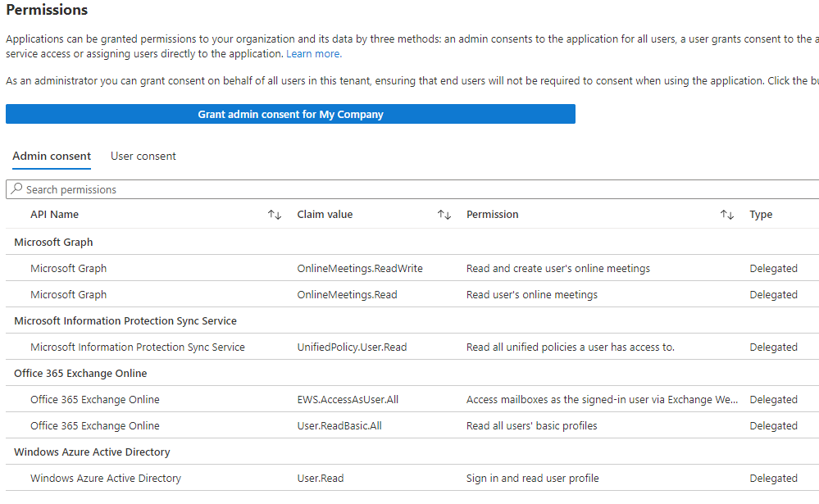Click Delegated type in EWS.AccessAsUser.All row
819x504 pixels.
click(x=774, y=400)
